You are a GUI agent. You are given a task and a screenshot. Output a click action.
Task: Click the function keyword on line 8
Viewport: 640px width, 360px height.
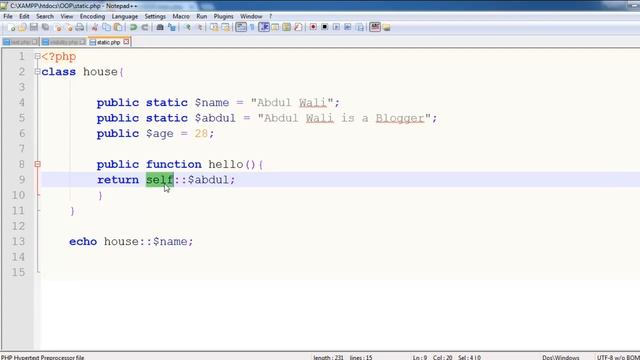click(x=174, y=164)
